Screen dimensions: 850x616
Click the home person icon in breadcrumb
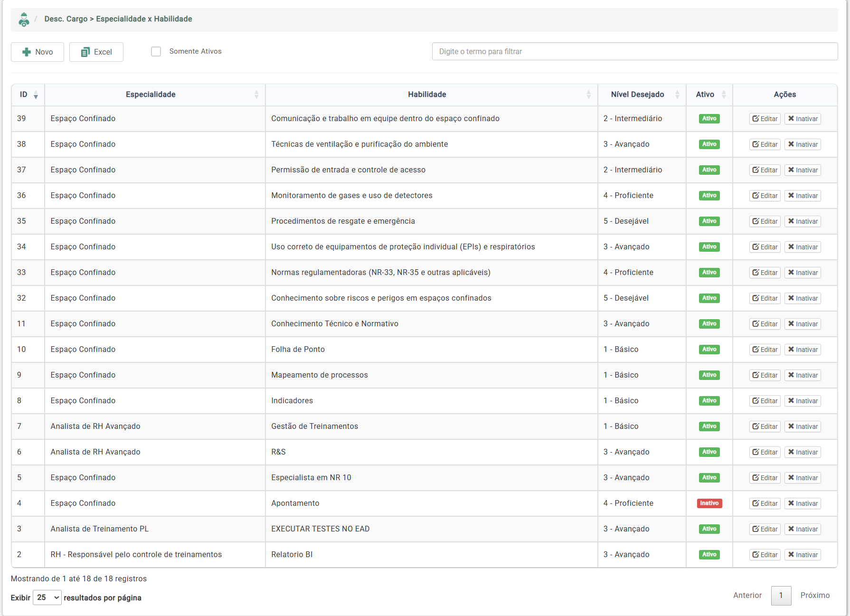(x=23, y=19)
